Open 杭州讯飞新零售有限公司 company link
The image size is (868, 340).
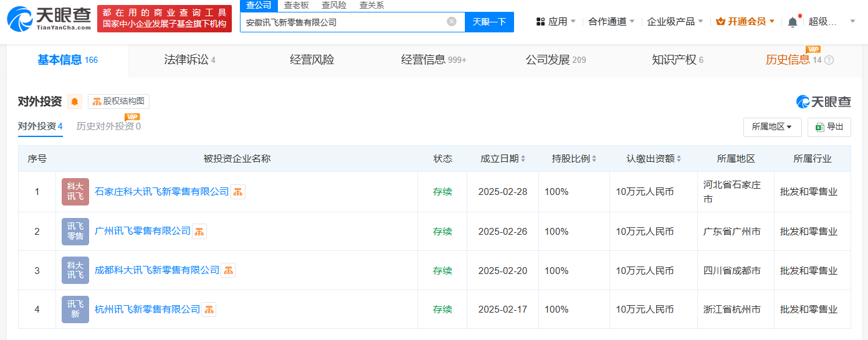point(148,309)
